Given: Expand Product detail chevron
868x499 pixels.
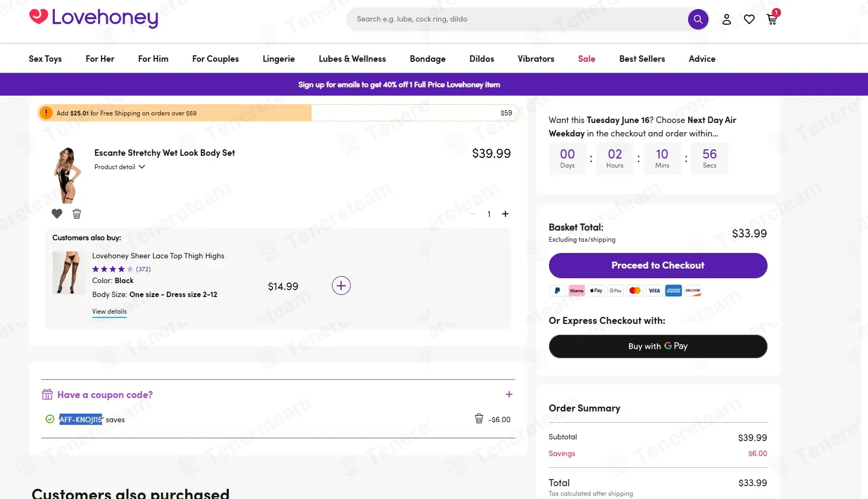Looking at the screenshot, I should coord(142,167).
